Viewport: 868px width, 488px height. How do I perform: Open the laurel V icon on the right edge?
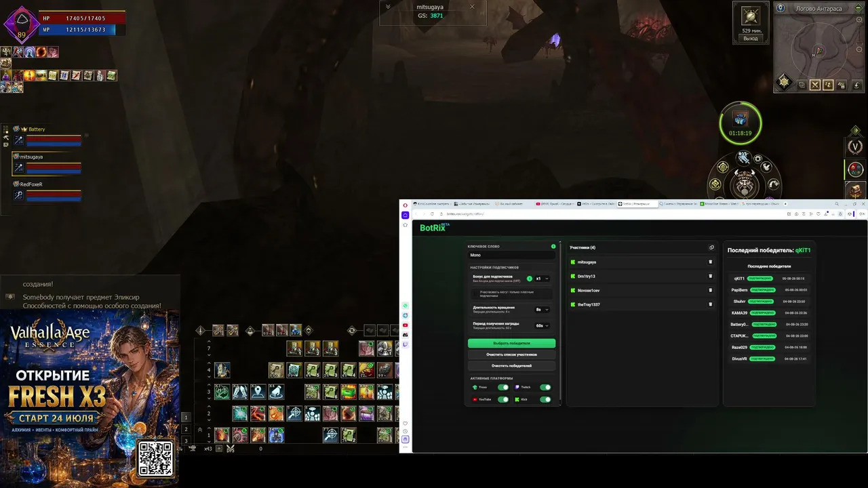pos(856,146)
